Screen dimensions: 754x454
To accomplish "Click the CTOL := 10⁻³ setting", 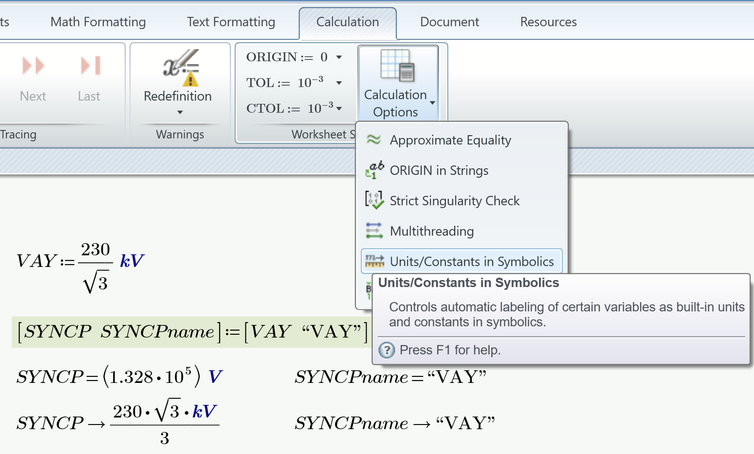I will coord(290,107).
